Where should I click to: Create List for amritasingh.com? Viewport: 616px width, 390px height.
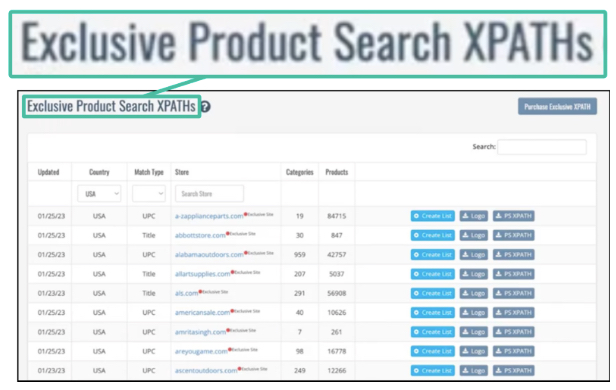click(x=433, y=332)
